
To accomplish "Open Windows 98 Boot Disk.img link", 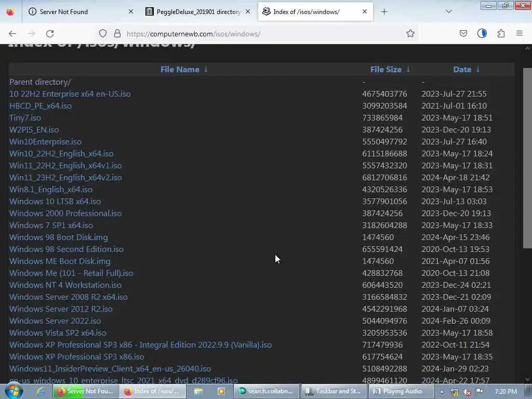I will click(59, 237).
